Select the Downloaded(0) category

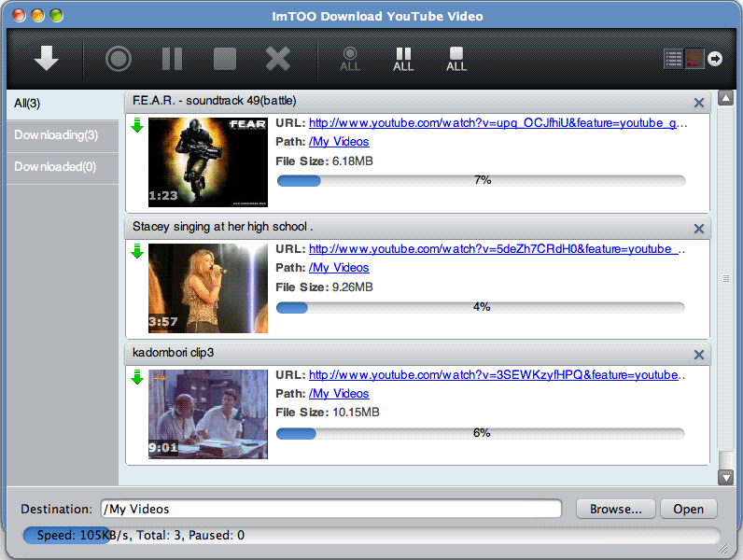63,168
